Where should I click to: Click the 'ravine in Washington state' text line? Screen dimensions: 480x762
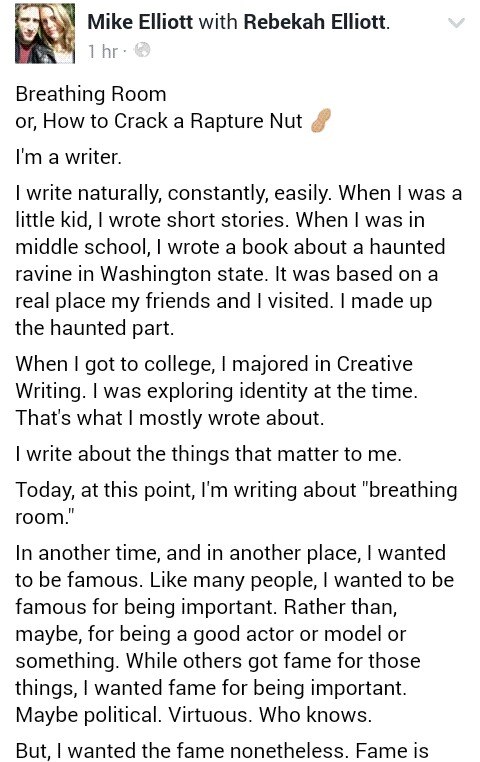(226, 274)
